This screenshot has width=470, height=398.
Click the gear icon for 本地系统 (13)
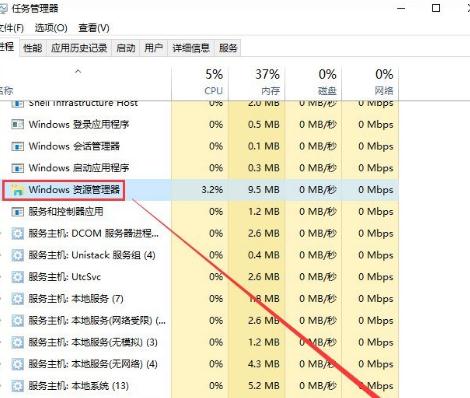coord(17,386)
